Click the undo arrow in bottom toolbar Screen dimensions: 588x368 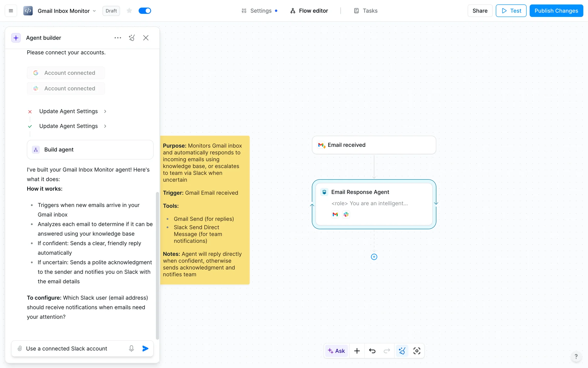pyautogui.click(x=372, y=351)
